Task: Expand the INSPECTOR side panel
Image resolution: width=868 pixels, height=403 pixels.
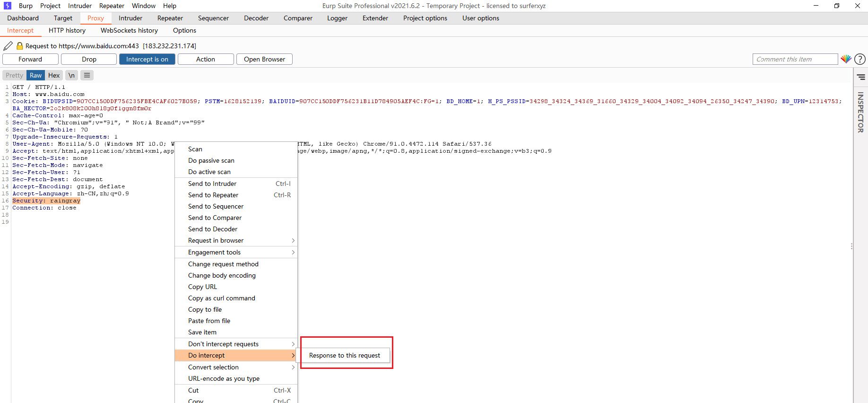Action: 860,112
